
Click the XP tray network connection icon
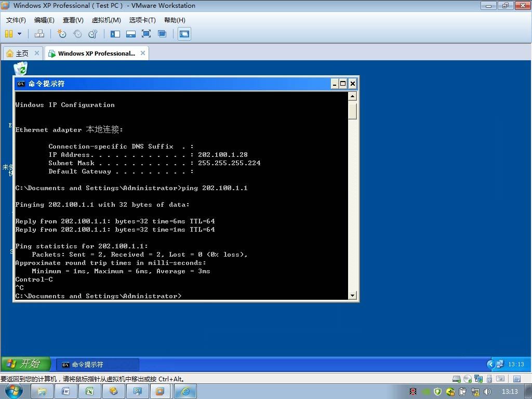point(500,364)
